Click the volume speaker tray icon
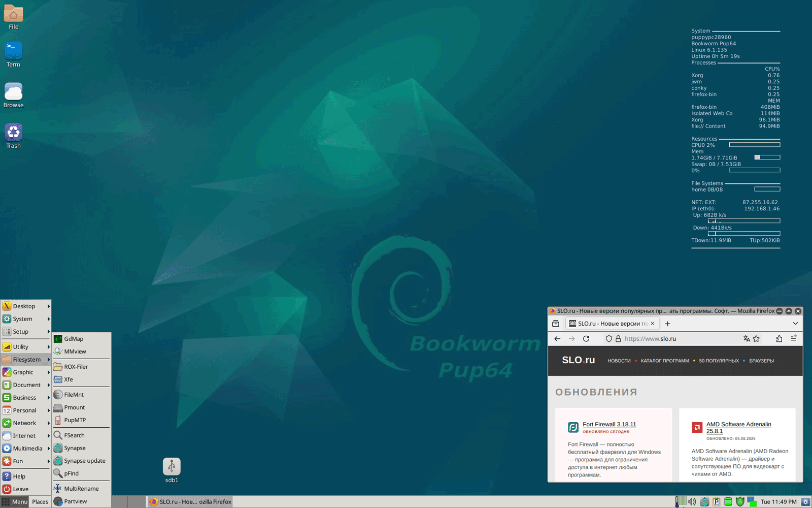Screen dimensions: 812x508 point(692,502)
